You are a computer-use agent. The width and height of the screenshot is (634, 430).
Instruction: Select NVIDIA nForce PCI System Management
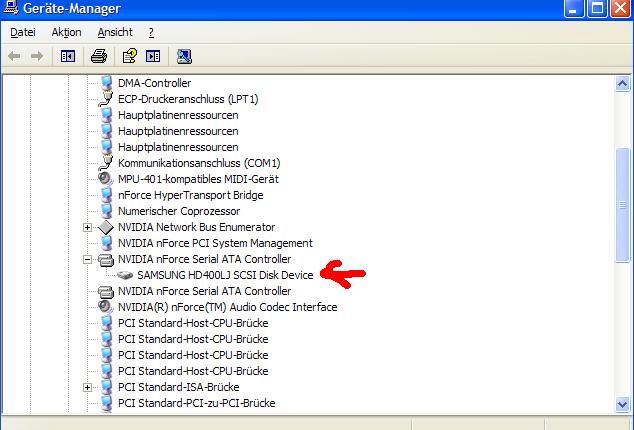tap(215, 243)
